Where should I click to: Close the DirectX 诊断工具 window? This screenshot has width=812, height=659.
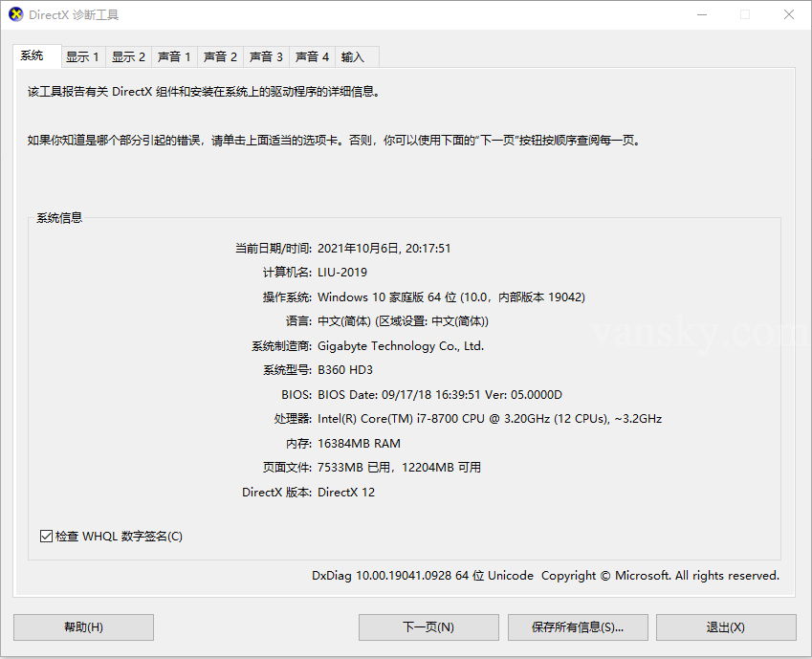(787, 15)
